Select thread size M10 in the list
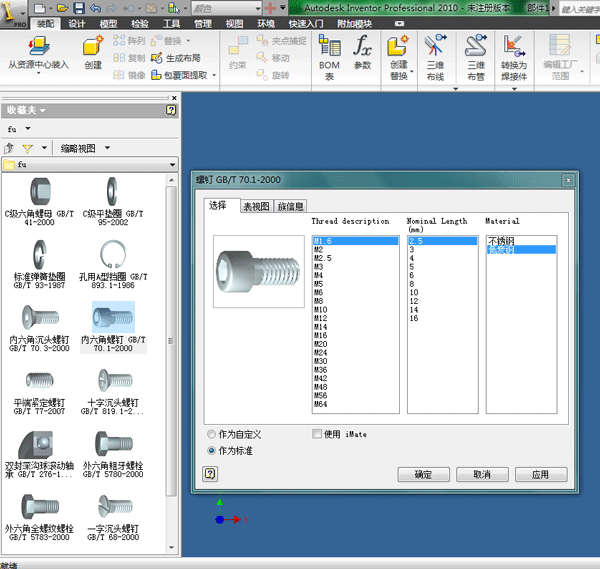The width and height of the screenshot is (600, 569). (x=355, y=310)
